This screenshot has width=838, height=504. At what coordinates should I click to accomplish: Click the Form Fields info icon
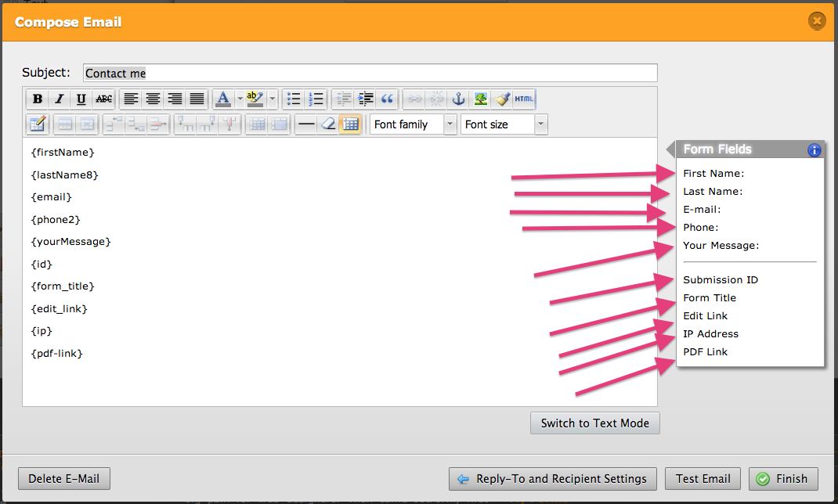(x=814, y=149)
